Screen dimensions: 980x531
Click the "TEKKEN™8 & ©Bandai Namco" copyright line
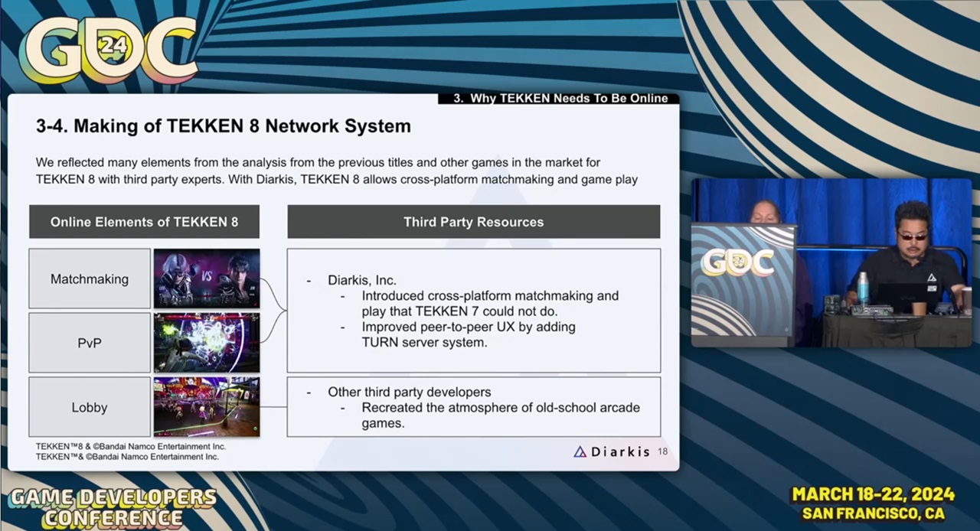pos(131,446)
